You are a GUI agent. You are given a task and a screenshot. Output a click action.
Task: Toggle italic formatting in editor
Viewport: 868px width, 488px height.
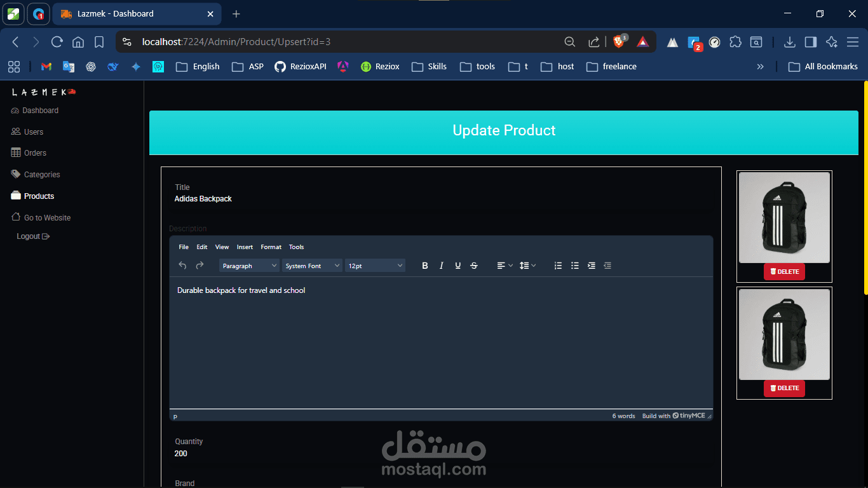click(x=442, y=266)
